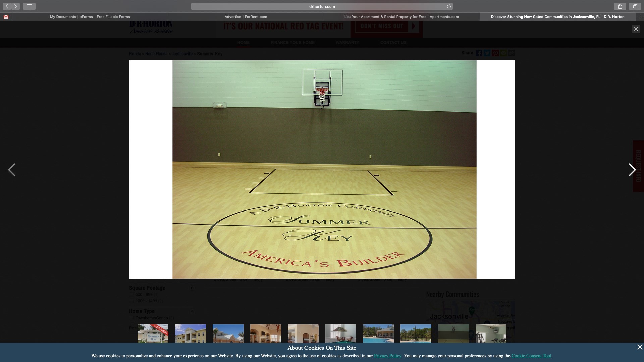Go forward with Safari's forward arrow
This screenshot has height=362, width=644.
[x=15, y=6]
